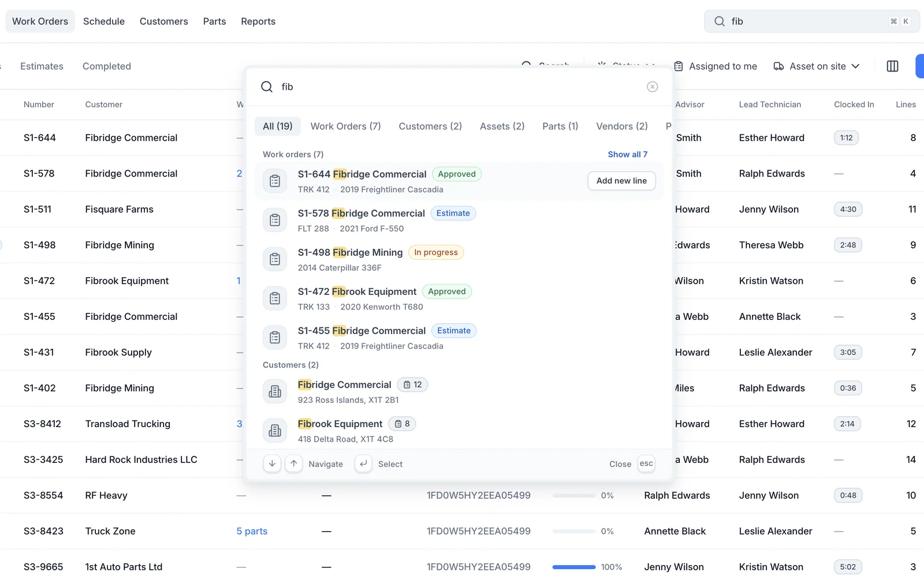Image resolution: width=924 pixels, height=583 pixels.
Task: Click the 12 work orders badge on Fibridge Commercial
Action: [x=413, y=384]
